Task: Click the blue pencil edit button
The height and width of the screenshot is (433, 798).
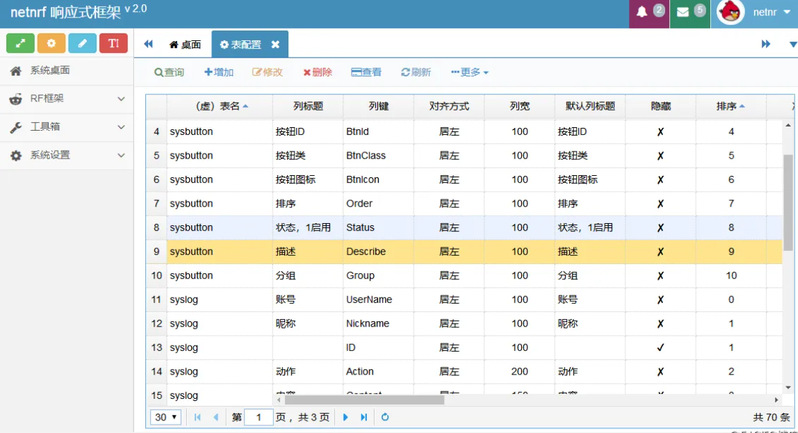Action: click(82, 44)
